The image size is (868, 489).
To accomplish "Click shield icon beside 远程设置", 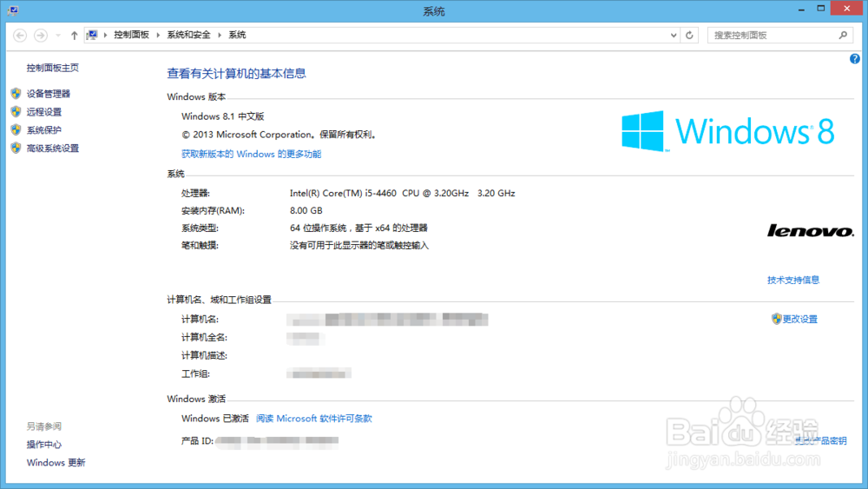I will pos(16,112).
